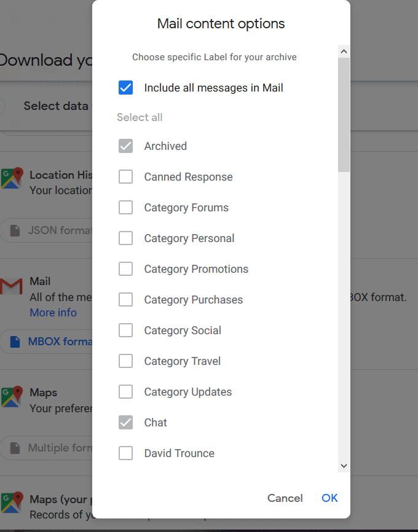Click the Category Promotions label text
The height and width of the screenshot is (532, 418).
pos(196,269)
